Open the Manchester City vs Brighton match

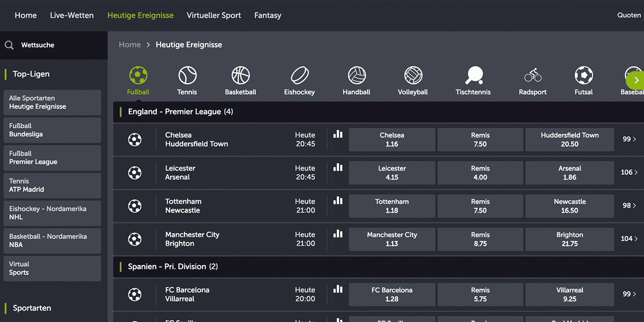pyautogui.click(x=192, y=239)
